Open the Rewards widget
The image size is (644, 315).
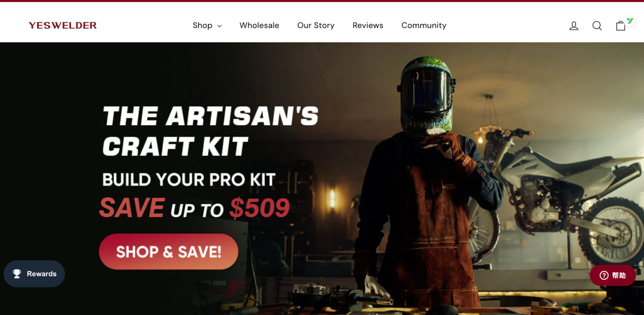tap(34, 273)
